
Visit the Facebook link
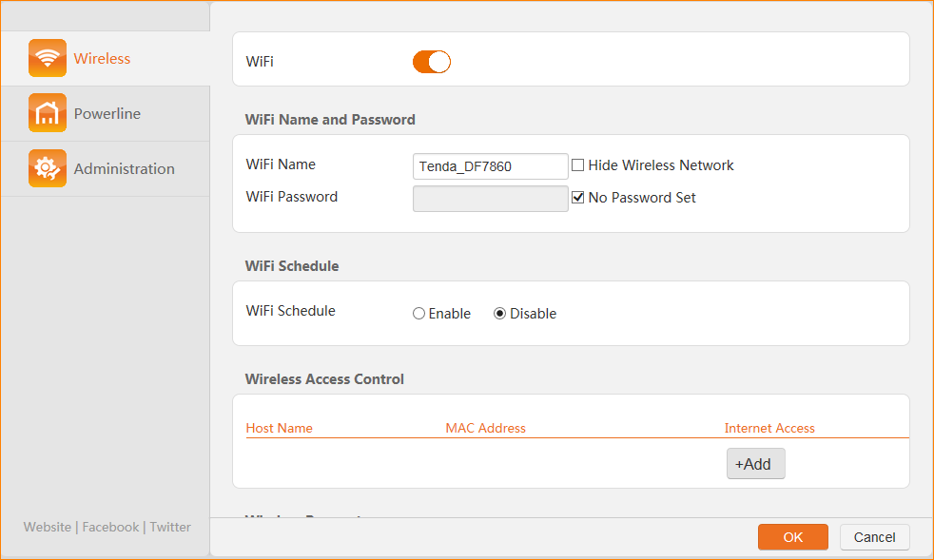(110, 527)
